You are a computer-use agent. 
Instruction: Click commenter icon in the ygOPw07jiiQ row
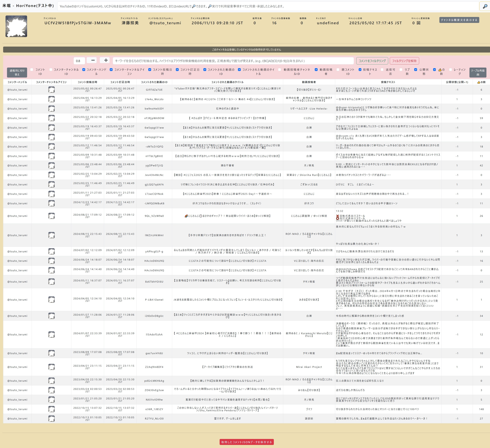click(51, 165)
